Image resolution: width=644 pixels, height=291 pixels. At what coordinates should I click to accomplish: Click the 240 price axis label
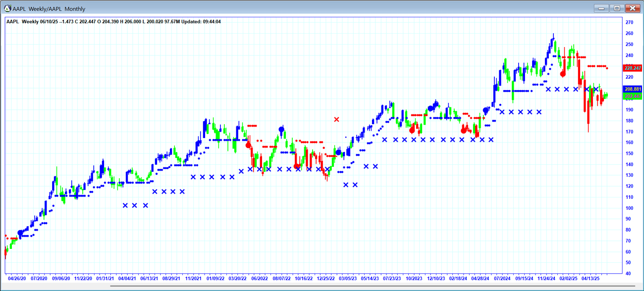tap(630, 55)
